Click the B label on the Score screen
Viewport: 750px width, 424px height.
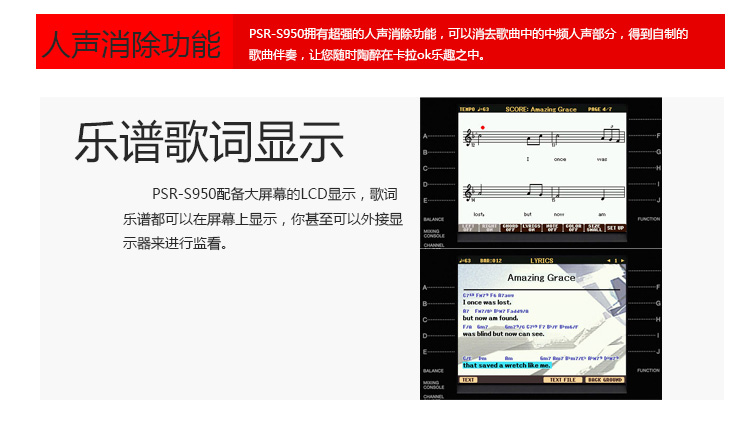[425, 152]
